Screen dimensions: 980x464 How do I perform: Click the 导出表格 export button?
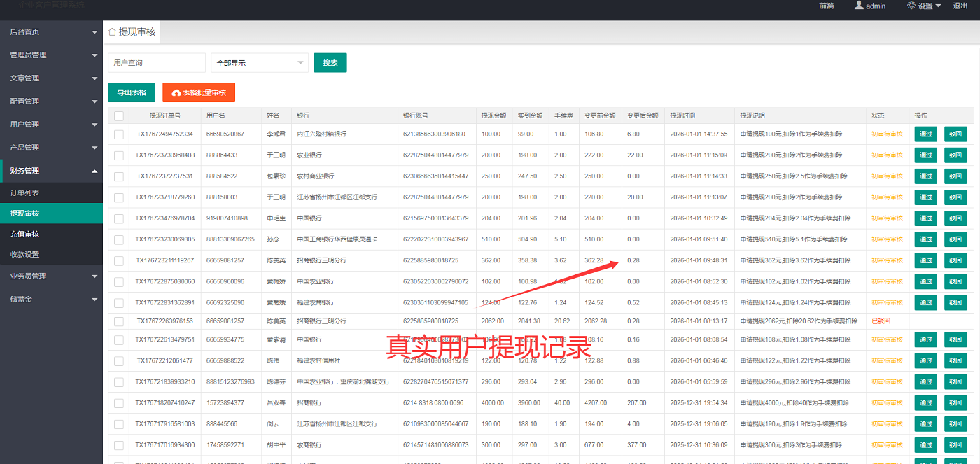point(131,92)
